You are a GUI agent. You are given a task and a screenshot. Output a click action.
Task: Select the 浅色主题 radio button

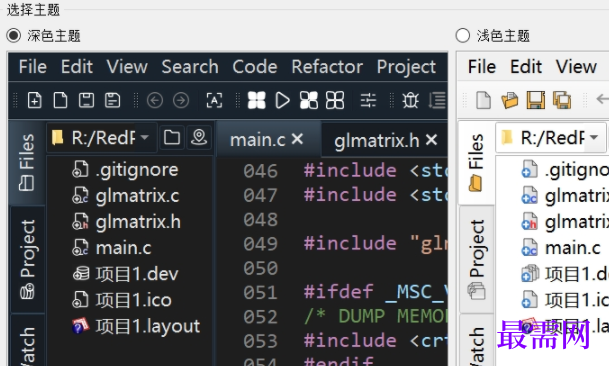(463, 36)
